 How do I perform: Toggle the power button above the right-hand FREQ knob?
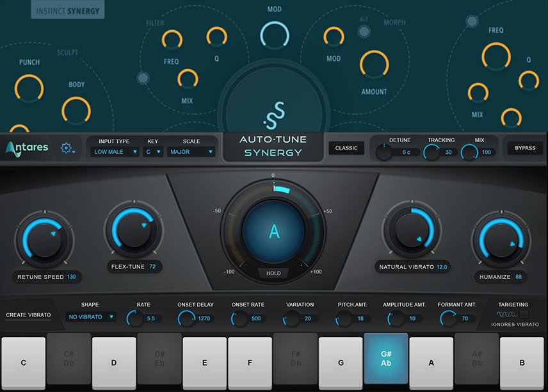tap(472, 21)
